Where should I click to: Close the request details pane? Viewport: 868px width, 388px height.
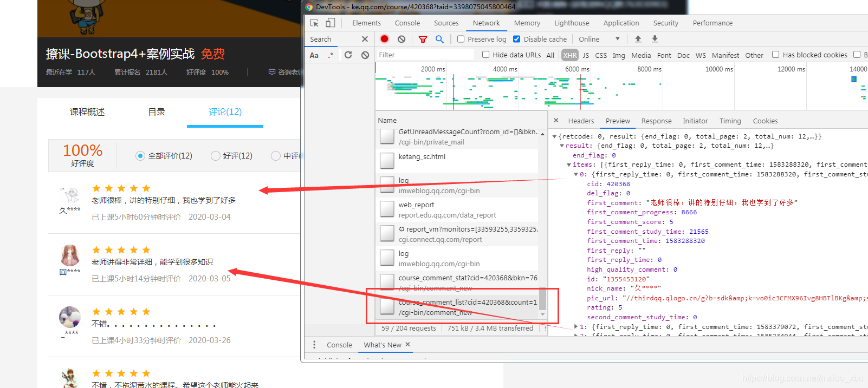coord(556,120)
